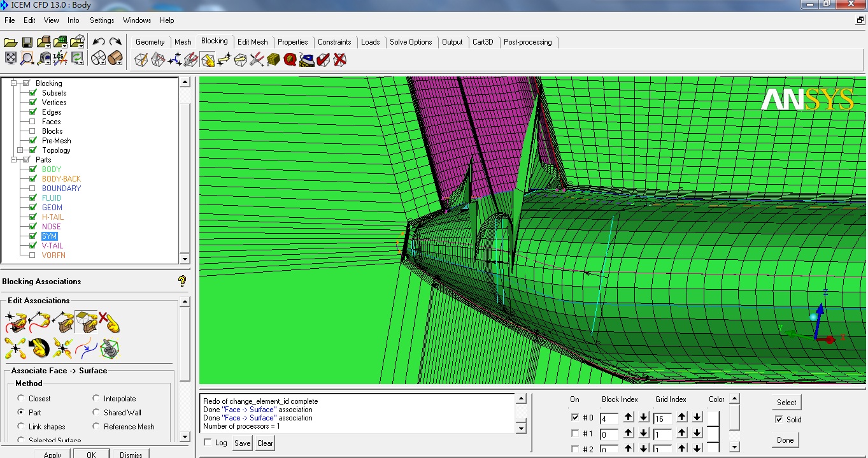Choose the Associate Vertex icon

pyautogui.click(x=15, y=323)
